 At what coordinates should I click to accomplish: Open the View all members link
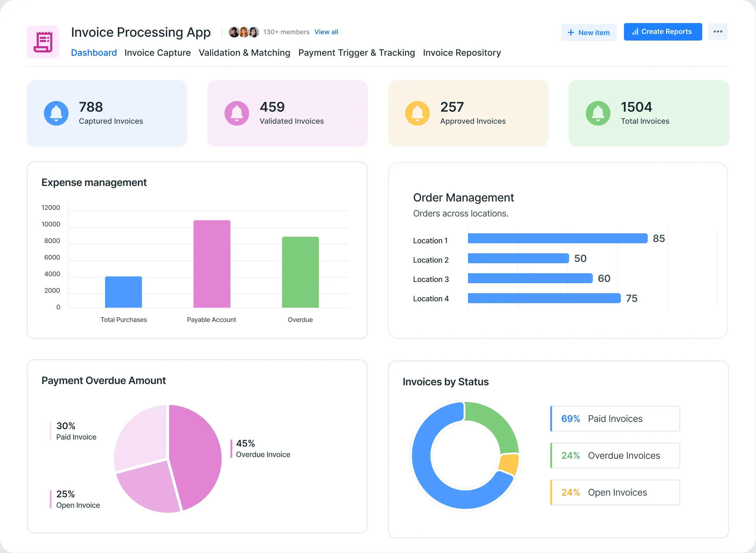(x=326, y=32)
